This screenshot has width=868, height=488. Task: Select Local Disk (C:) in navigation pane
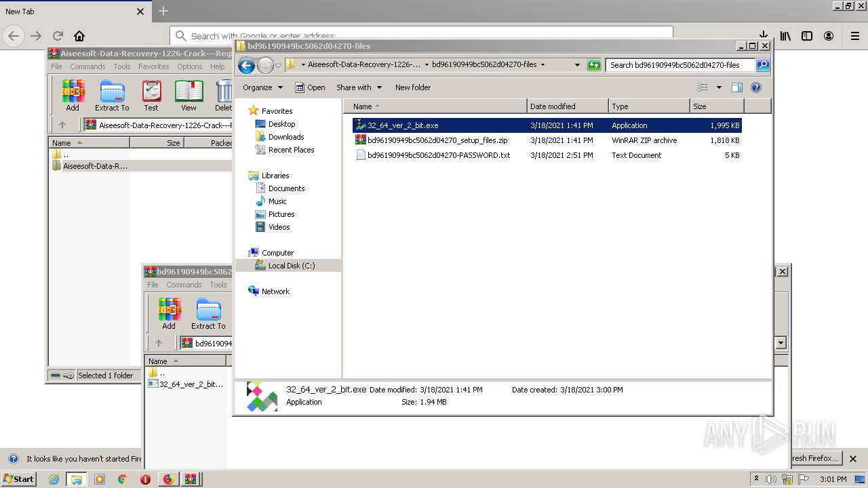(x=292, y=266)
